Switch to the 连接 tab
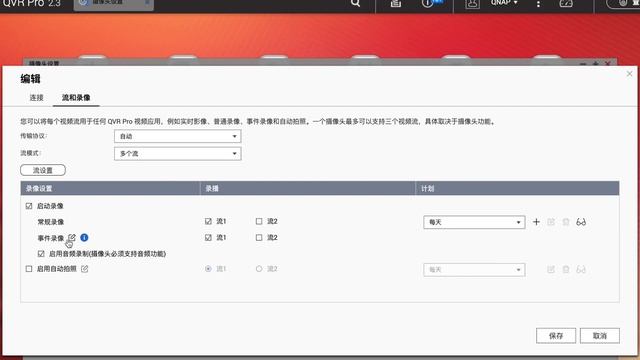The height and width of the screenshot is (360, 640). 36,98
